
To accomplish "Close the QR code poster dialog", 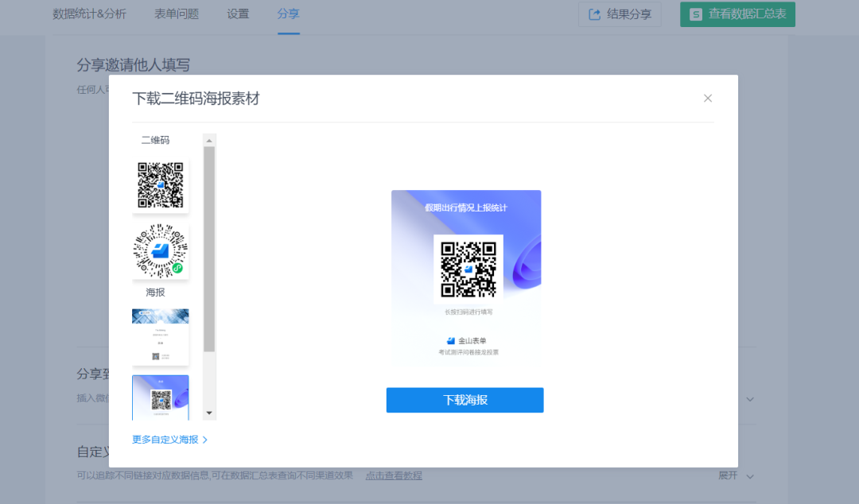I will [708, 98].
